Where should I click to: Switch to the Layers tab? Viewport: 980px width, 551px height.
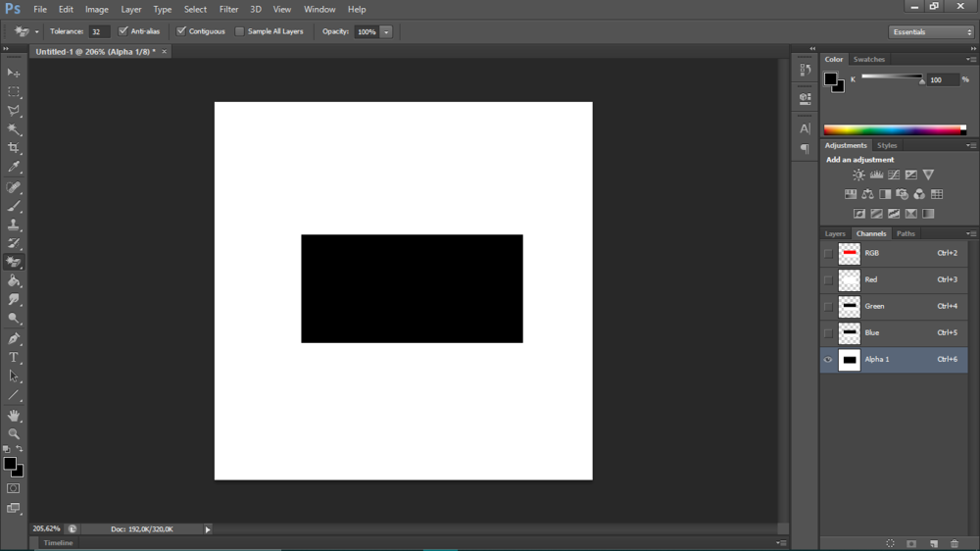coord(835,234)
